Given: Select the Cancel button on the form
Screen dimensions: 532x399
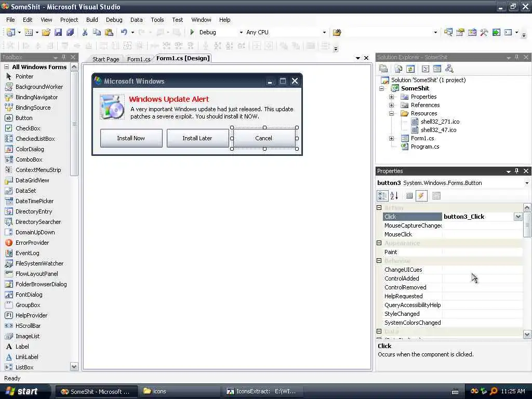Looking at the screenshot, I should [264, 138].
